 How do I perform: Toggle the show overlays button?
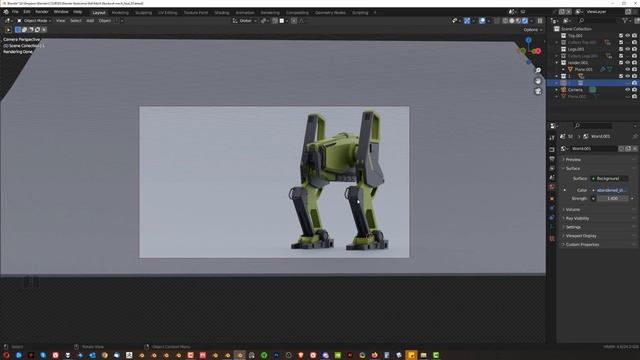point(482,21)
